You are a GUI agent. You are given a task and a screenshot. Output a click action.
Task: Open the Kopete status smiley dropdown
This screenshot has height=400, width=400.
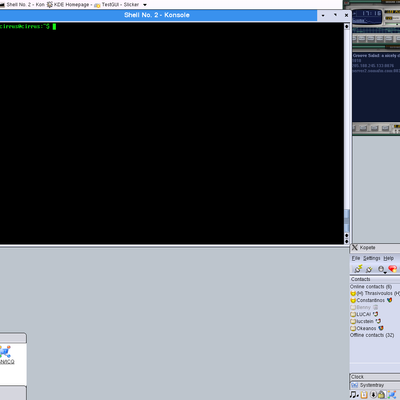point(382,269)
